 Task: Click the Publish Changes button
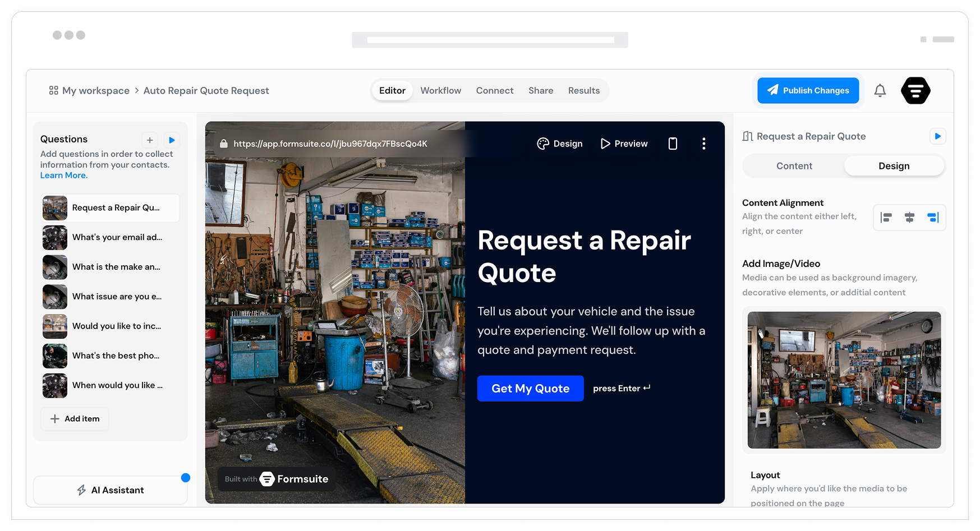[808, 91]
